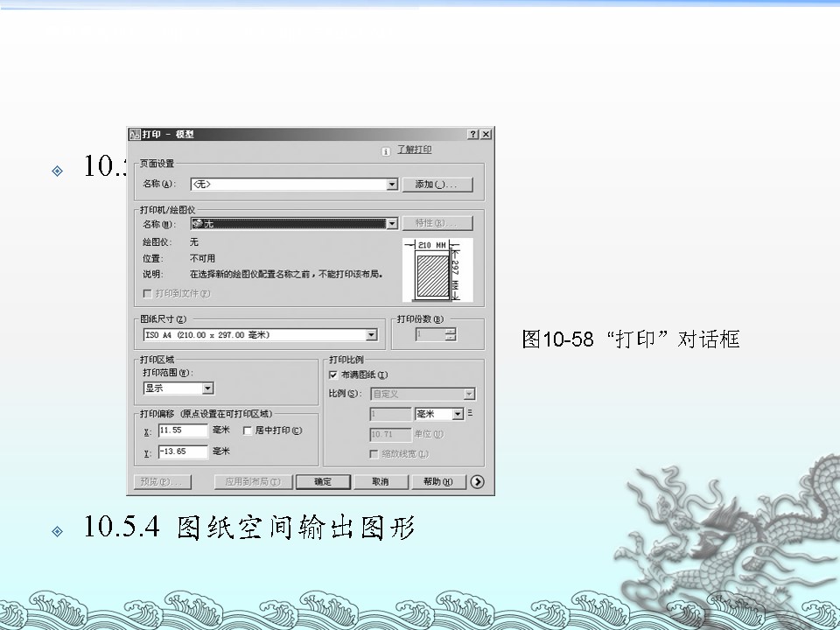
Task: Click the 打印 dialog title bar icon
Action: pos(135,135)
